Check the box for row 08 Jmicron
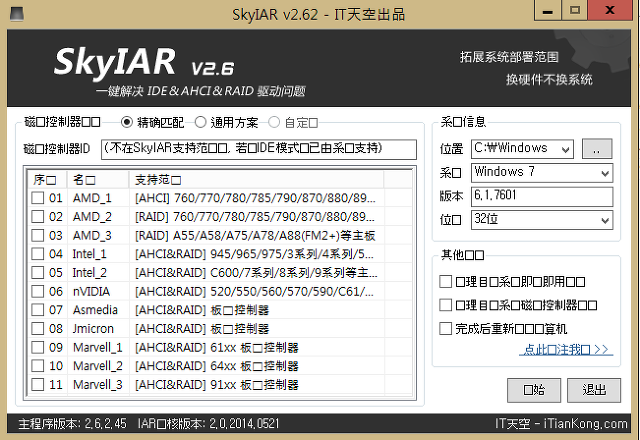 38,328
